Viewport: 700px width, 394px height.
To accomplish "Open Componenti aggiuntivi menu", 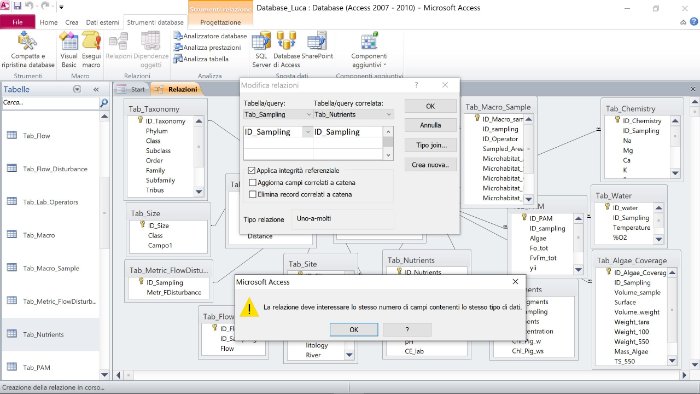I will [x=369, y=50].
